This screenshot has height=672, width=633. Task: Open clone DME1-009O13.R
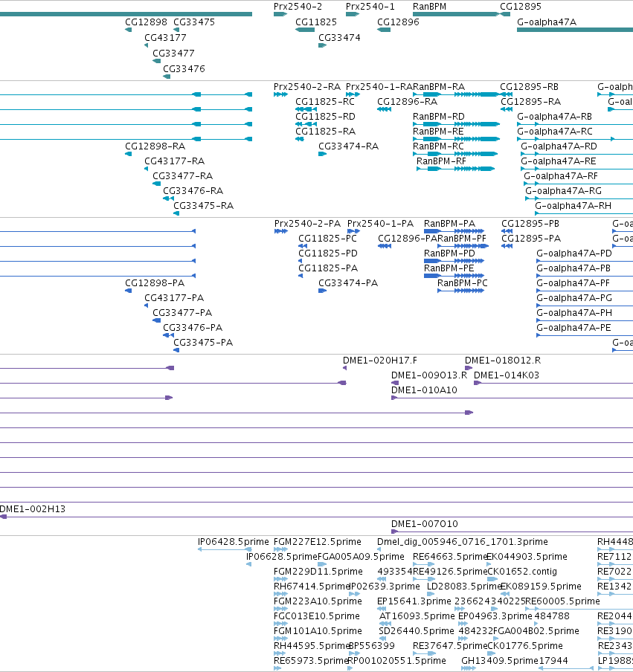[429, 375]
